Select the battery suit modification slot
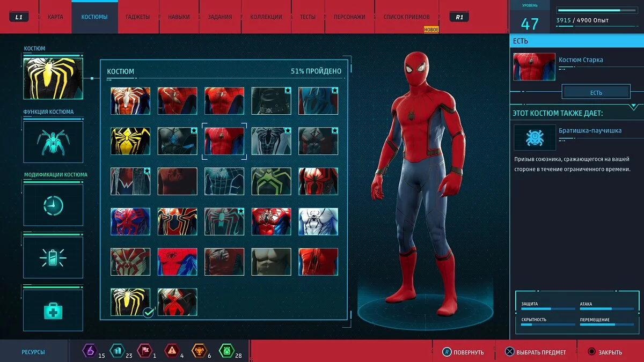Screen dimensions: 644x362 point(53,258)
